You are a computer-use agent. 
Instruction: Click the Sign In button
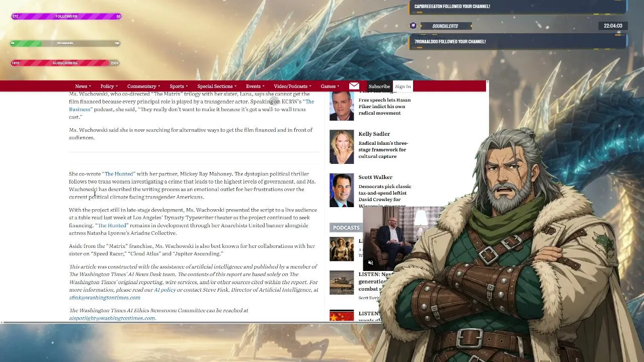pos(403,86)
